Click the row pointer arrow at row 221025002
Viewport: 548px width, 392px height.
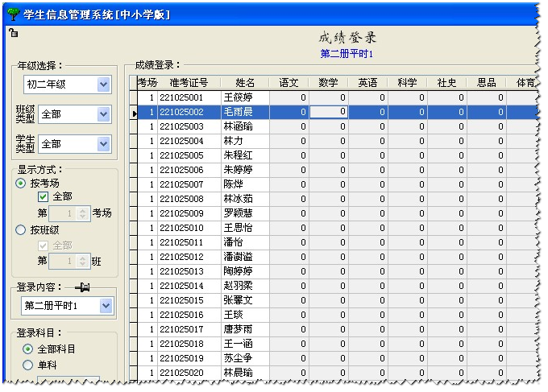(135, 113)
